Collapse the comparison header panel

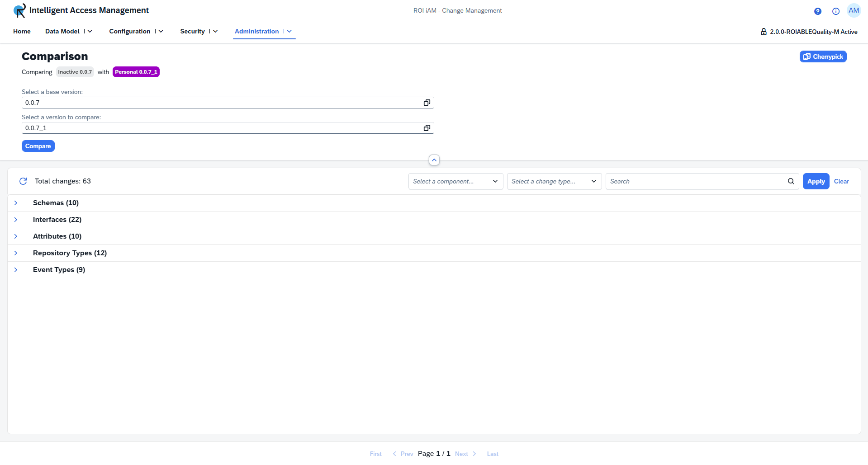[x=434, y=160]
